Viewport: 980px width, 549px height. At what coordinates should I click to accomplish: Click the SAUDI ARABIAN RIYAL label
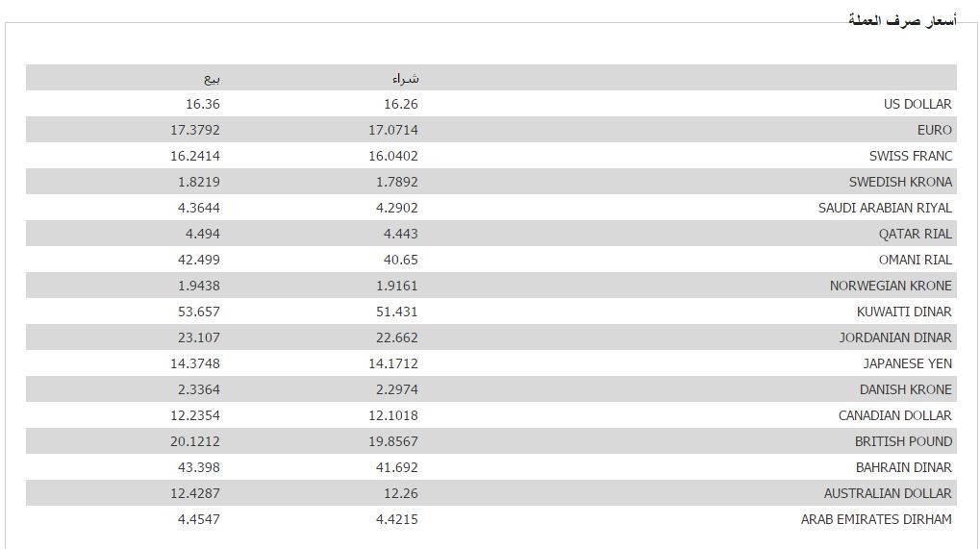tap(885, 208)
